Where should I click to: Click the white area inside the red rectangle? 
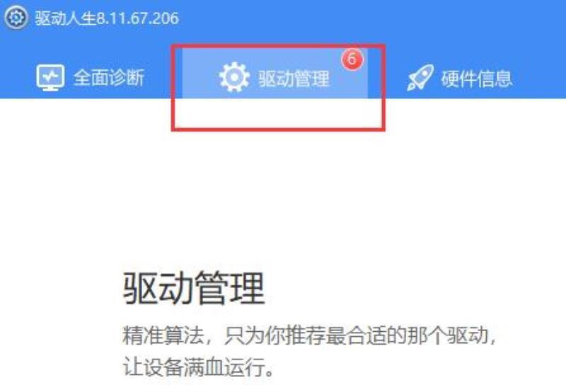[x=277, y=113]
